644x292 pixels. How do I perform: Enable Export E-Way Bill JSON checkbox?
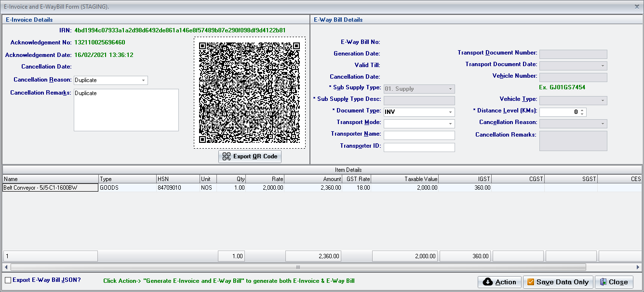click(8, 280)
